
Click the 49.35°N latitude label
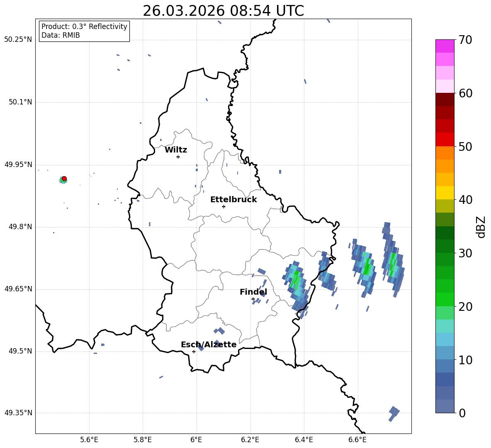click(x=18, y=413)
